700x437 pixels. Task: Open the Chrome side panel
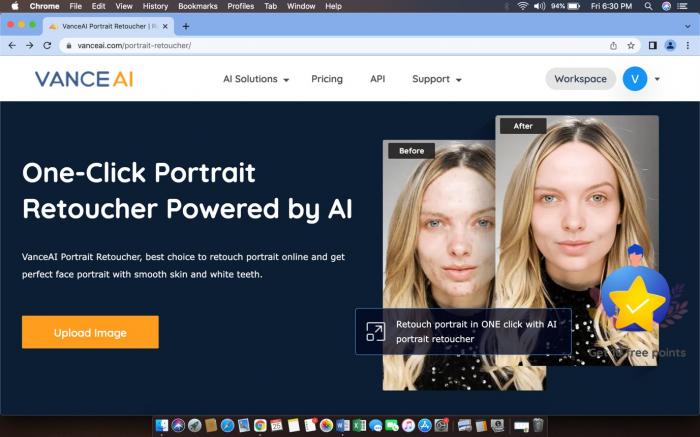pyautogui.click(x=653, y=46)
